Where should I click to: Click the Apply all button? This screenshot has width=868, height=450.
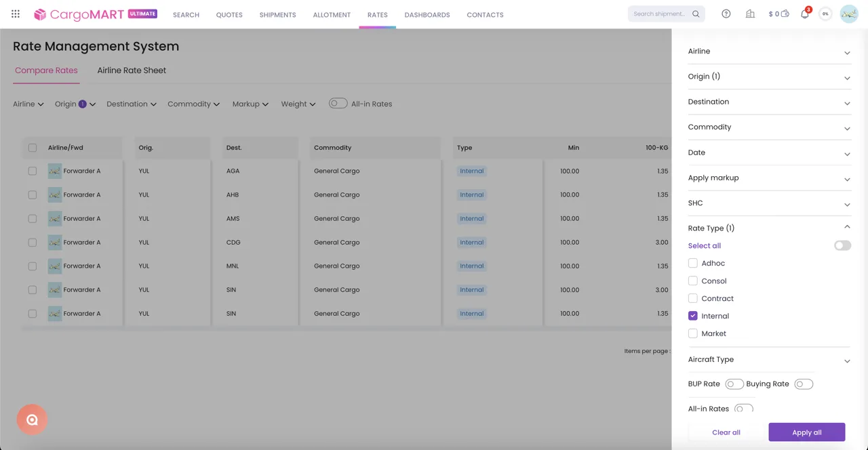pyautogui.click(x=806, y=432)
